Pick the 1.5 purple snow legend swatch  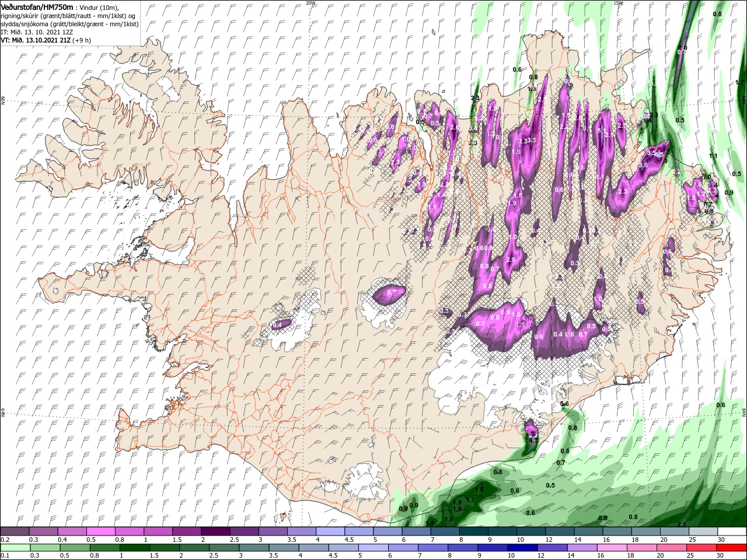187,531
